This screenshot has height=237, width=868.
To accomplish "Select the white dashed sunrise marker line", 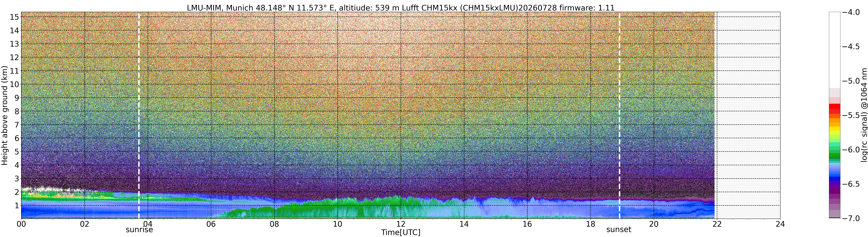I will (139, 115).
